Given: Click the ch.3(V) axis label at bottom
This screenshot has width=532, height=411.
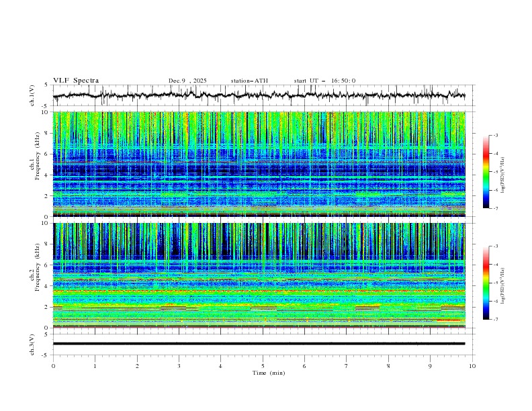Looking at the screenshot, I should (32, 343).
